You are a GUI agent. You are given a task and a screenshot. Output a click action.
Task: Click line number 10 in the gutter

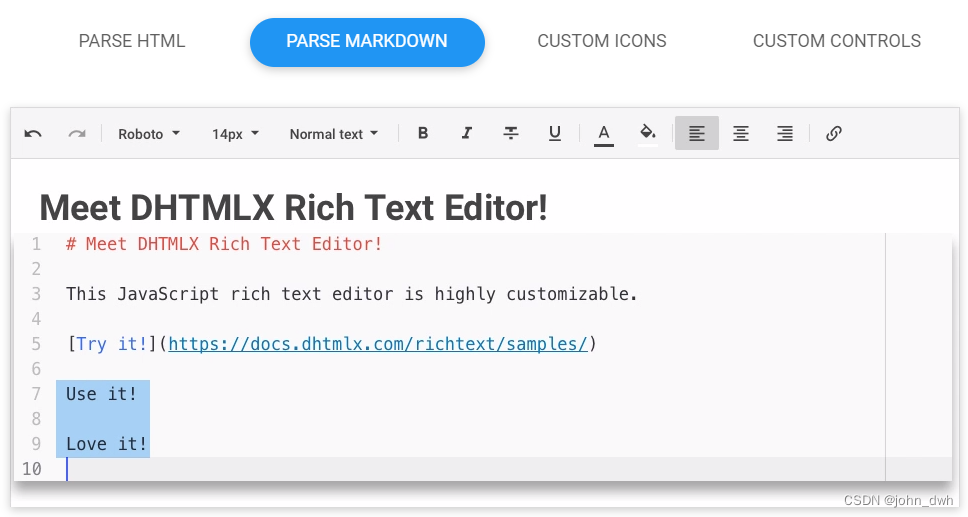tap(32, 469)
